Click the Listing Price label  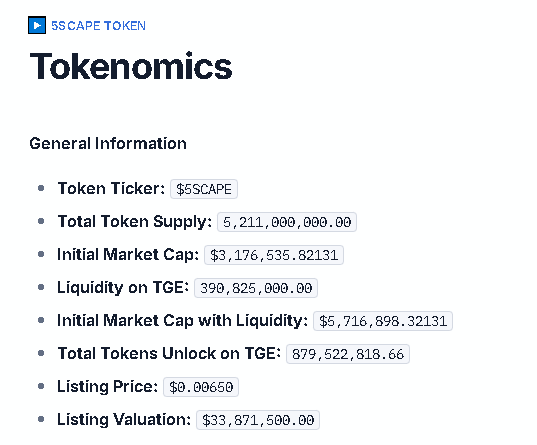(108, 386)
